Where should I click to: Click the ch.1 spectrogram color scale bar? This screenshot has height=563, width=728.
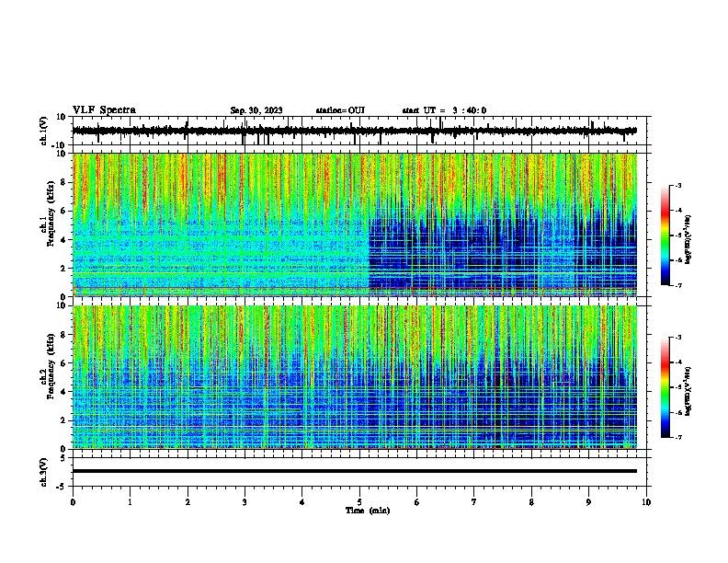[x=665, y=236]
